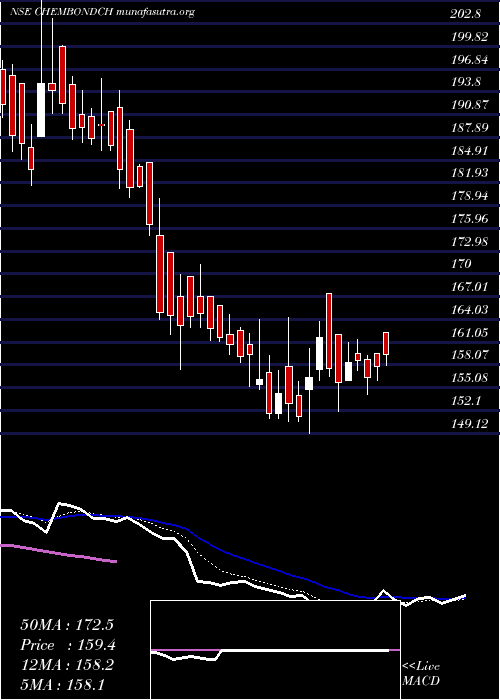Viewport: 500px width, 700px height.
Task: Select the 158.07 price axis label
Action: [x=469, y=355]
